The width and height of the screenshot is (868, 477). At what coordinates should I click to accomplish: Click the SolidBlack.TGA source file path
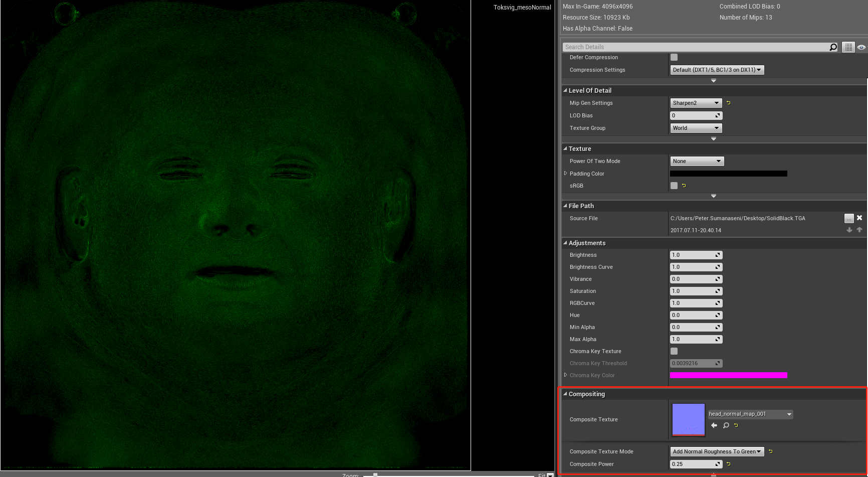[x=738, y=218]
